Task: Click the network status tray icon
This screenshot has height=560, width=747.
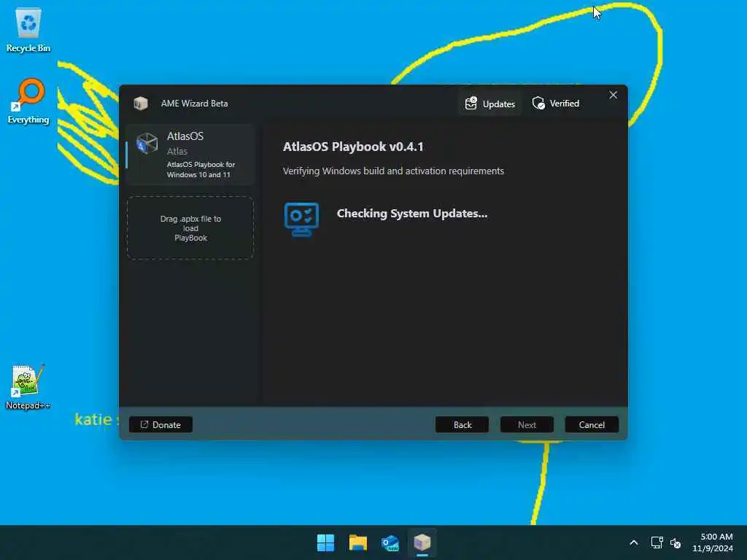Action: click(657, 542)
